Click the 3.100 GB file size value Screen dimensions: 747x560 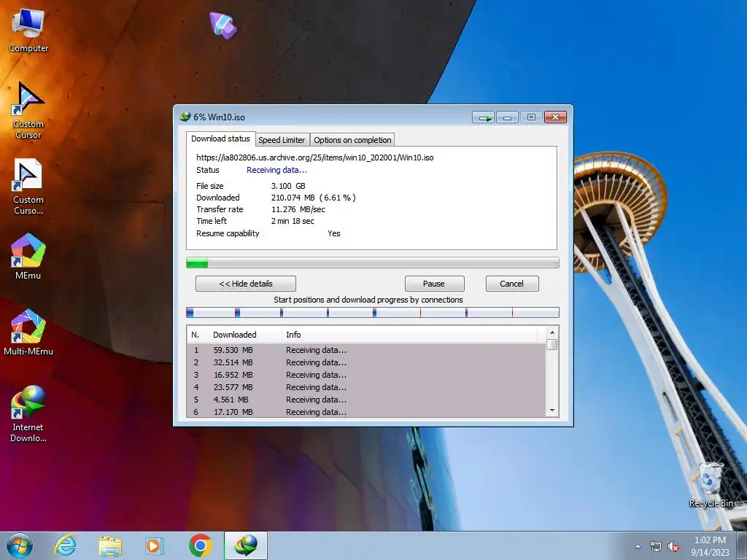point(288,186)
